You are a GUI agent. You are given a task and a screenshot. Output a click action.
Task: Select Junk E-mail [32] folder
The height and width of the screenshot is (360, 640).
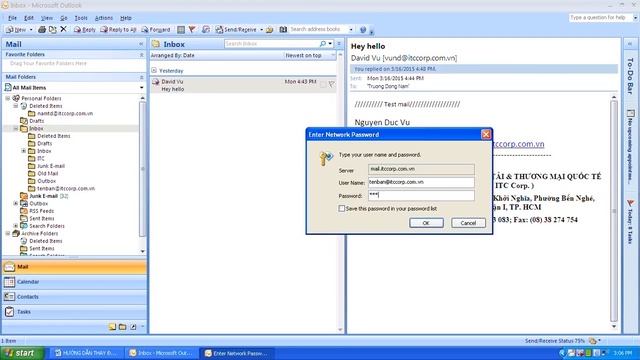pyautogui.click(x=49, y=196)
